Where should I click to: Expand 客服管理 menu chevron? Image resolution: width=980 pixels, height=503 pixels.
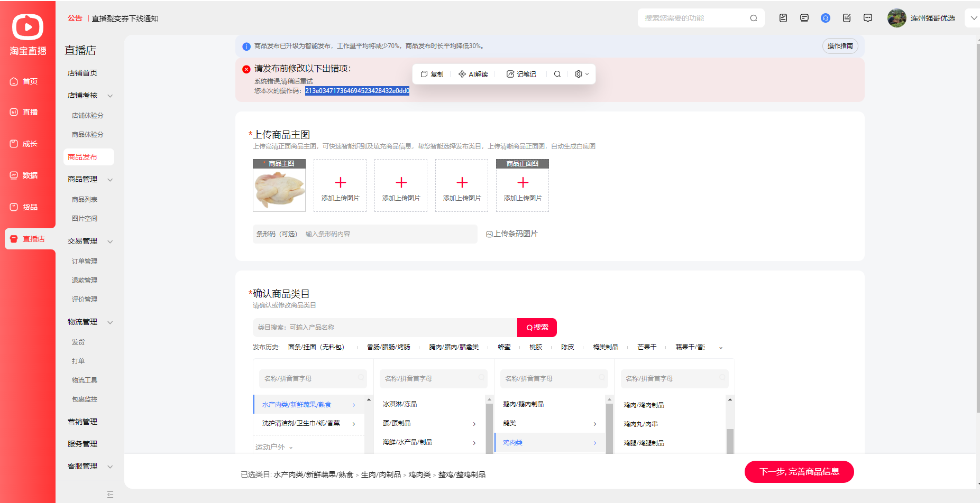[x=110, y=467]
